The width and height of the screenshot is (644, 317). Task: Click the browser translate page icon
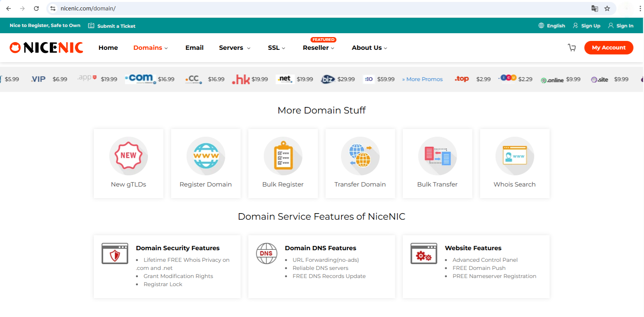click(x=595, y=8)
